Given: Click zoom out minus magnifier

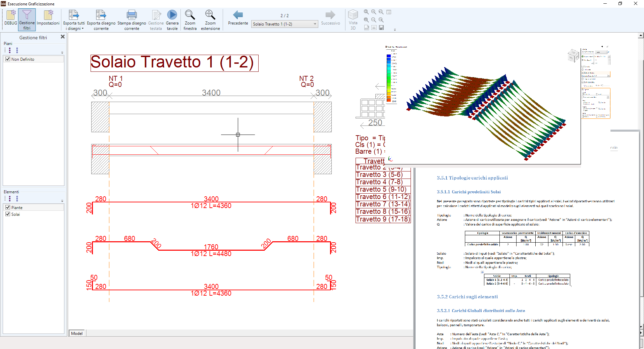Looking at the screenshot, I should pos(374,20).
